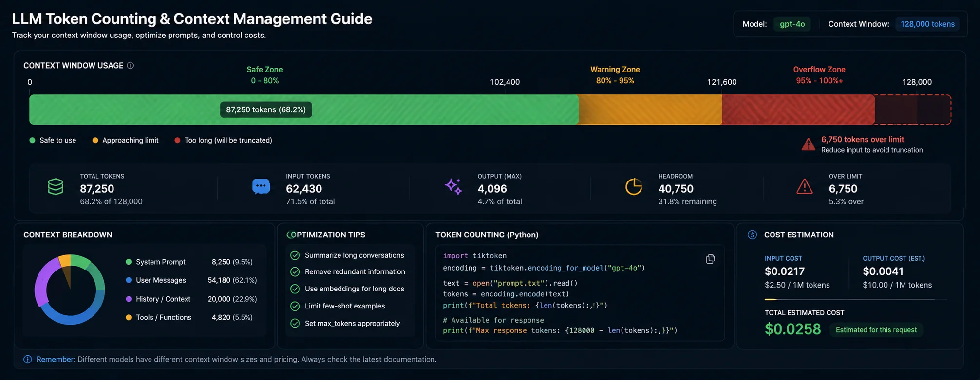Image resolution: width=980 pixels, height=380 pixels.
Task: Click the warning triangle next to tokens over limit message
Action: click(x=809, y=145)
